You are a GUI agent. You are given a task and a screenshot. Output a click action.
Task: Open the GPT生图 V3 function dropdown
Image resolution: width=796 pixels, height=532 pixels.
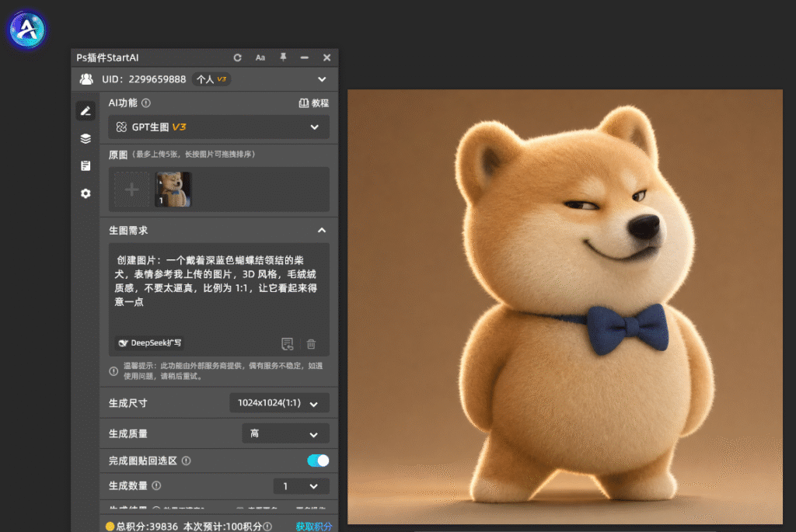pos(218,127)
